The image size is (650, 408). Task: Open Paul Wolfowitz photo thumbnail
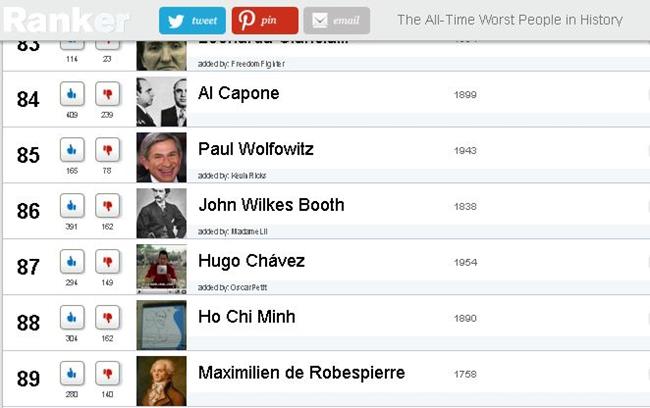coord(162,157)
